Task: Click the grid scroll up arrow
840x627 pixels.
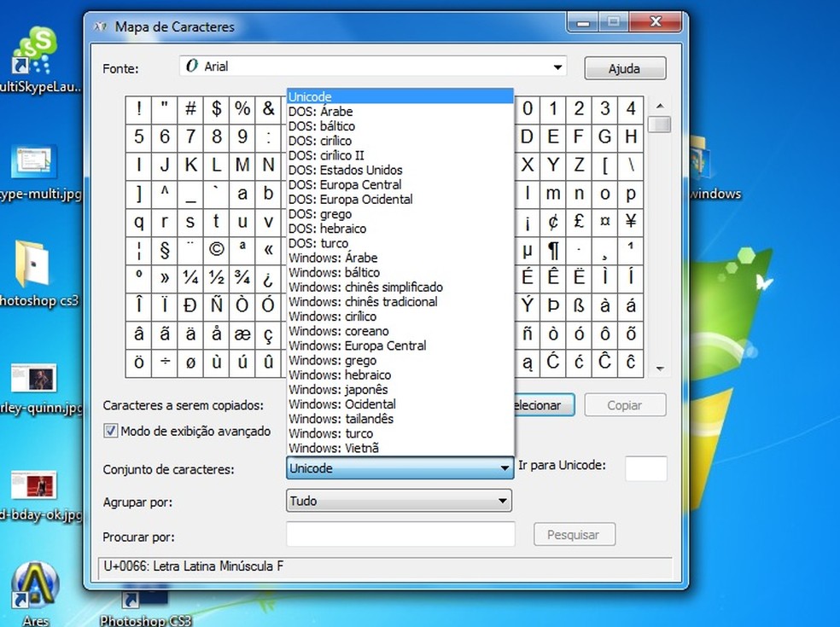Action: (660, 106)
